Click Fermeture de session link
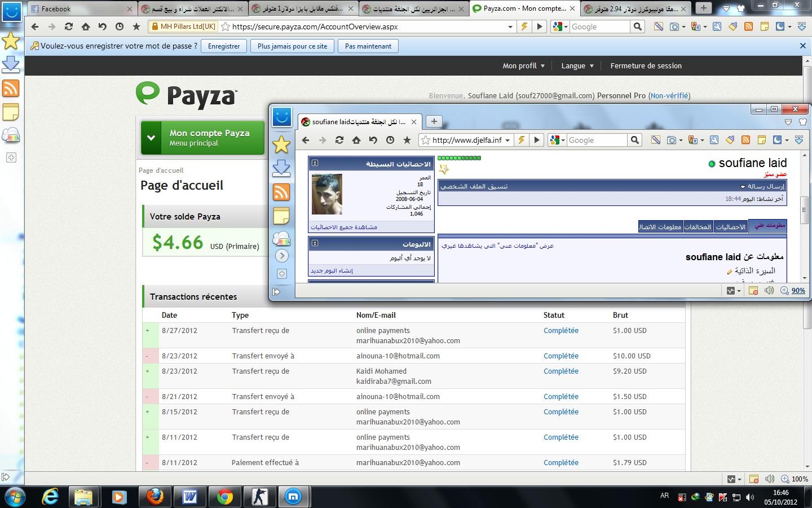Screen dimensions: 812x508 coord(646,65)
